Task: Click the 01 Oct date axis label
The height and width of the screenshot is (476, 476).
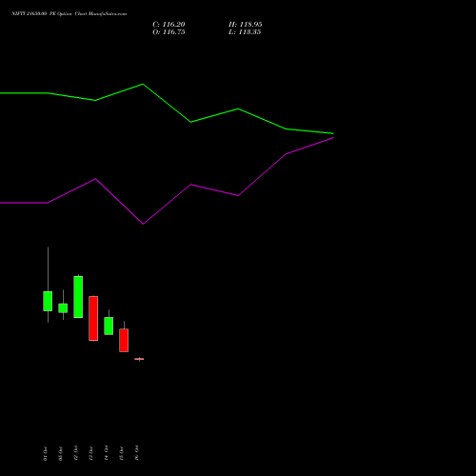Action: click(46, 453)
